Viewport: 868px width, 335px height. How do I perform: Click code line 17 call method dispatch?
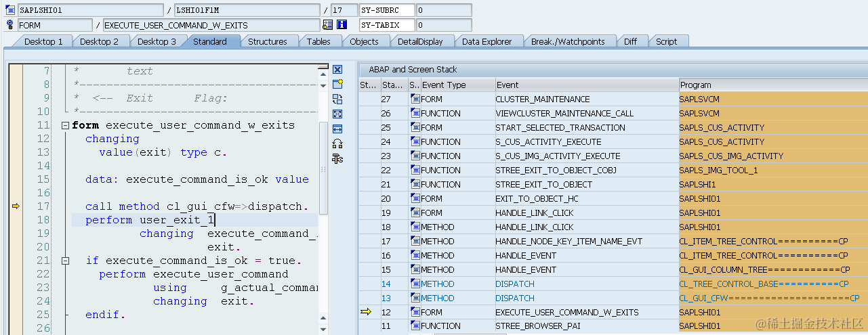(x=197, y=206)
